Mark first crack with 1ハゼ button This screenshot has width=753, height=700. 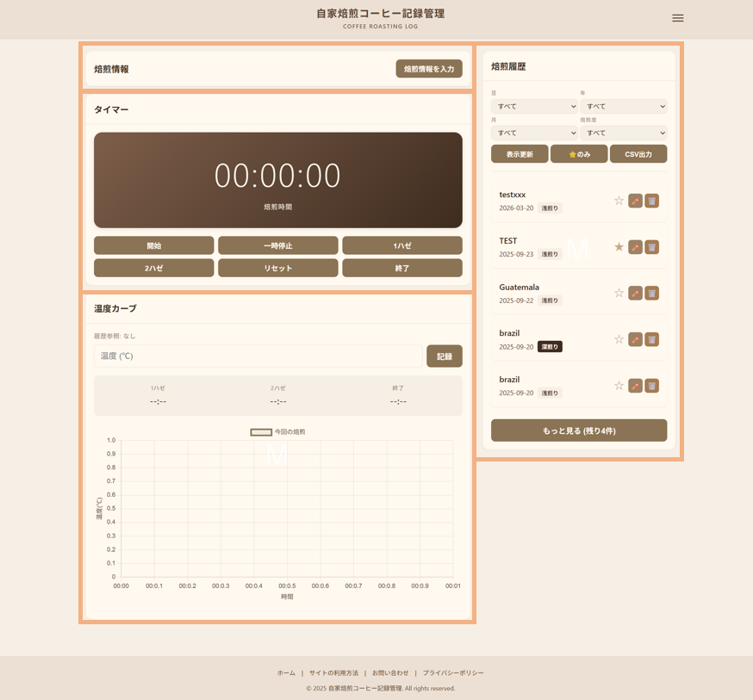[402, 245]
